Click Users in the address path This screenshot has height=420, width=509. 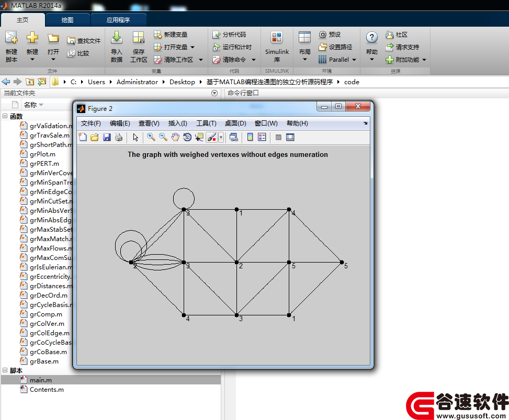click(96, 82)
